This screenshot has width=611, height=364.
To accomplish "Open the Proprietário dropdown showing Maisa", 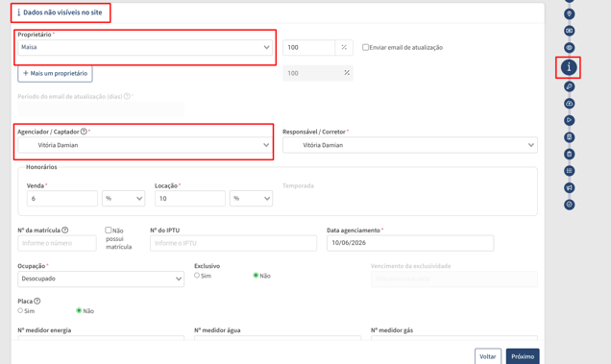I will (145, 48).
